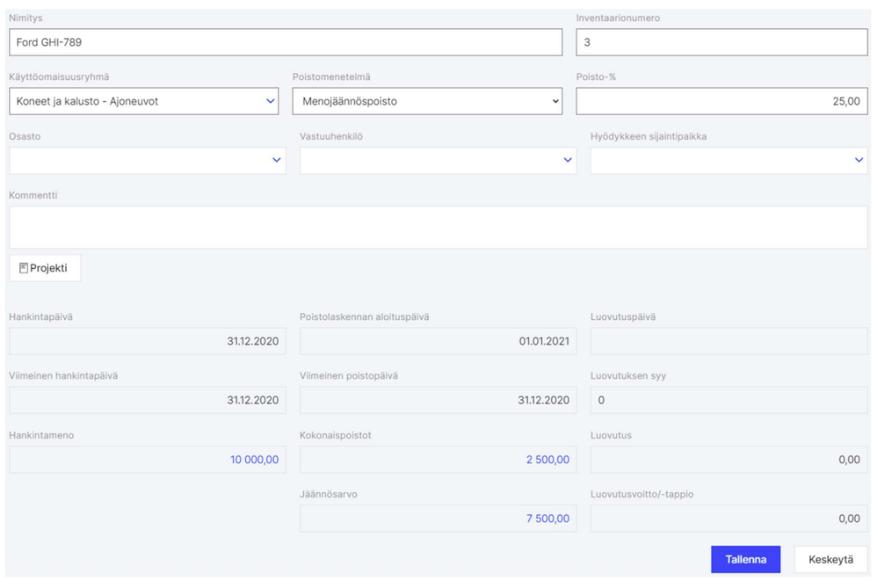Open the Osasto dropdown
The height and width of the screenshot is (588, 877).
(147, 160)
